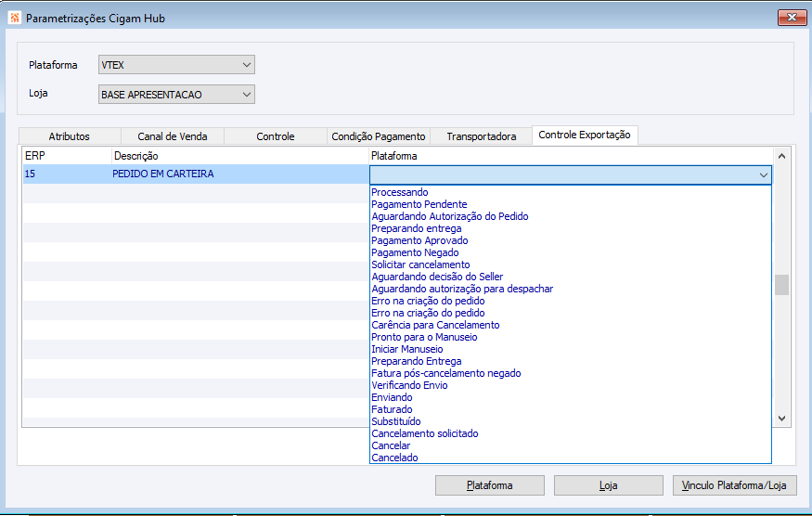Select 'Verificando Envio' option
The height and width of the screenshot is (516, 812).
(409, 385)
